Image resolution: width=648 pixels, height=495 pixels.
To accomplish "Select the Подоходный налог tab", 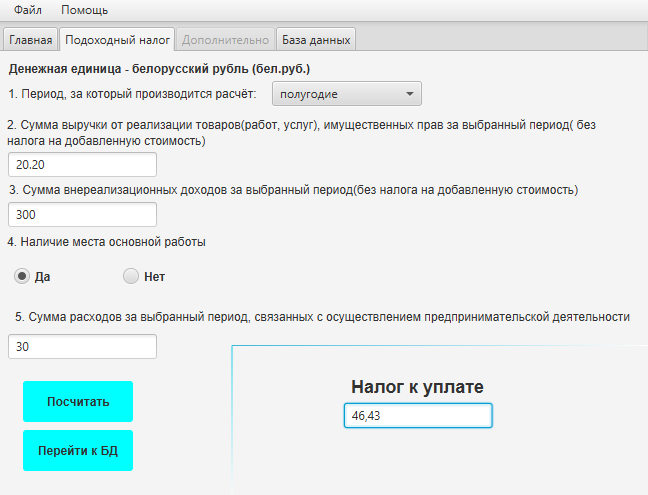I will (x=117, y=40).
